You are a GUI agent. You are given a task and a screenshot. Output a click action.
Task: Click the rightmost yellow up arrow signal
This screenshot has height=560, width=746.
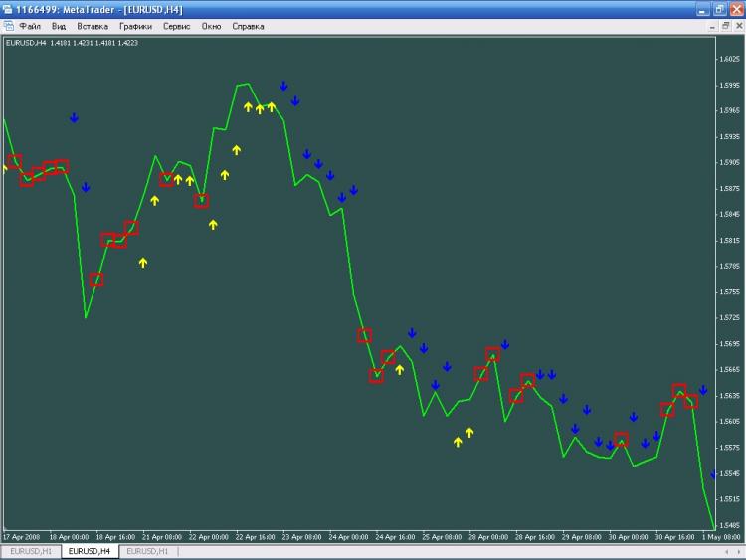469,433
